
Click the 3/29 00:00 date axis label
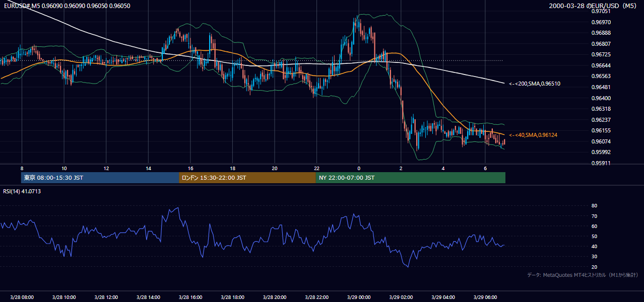point(359,297)
